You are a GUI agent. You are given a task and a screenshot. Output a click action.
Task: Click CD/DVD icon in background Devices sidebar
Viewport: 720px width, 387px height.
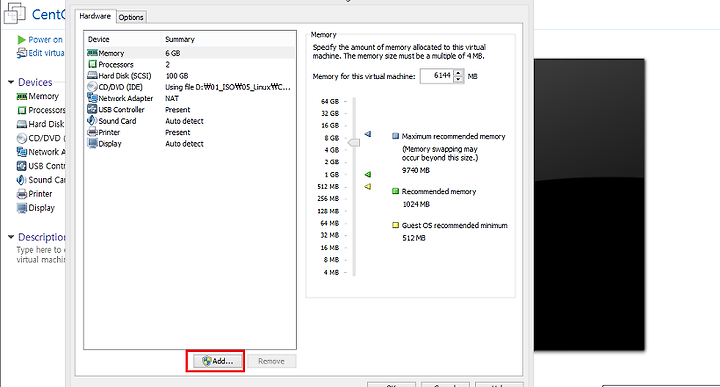coord(22,138)
